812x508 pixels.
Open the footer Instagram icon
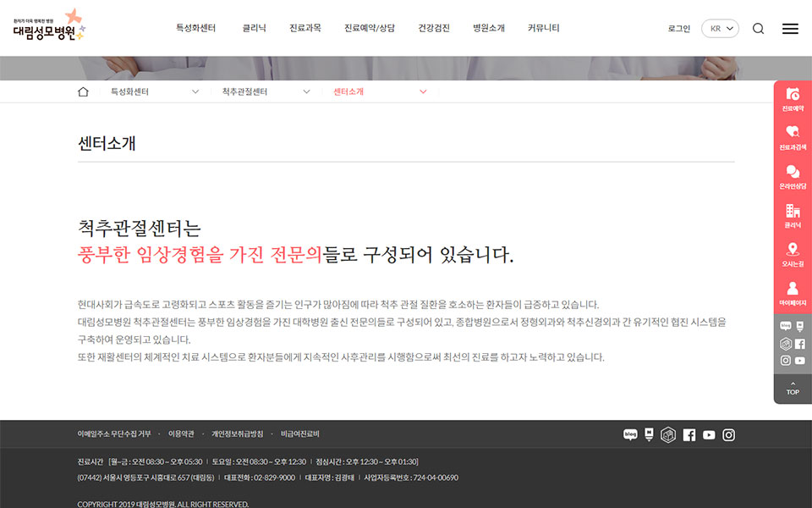pos(728,434)
